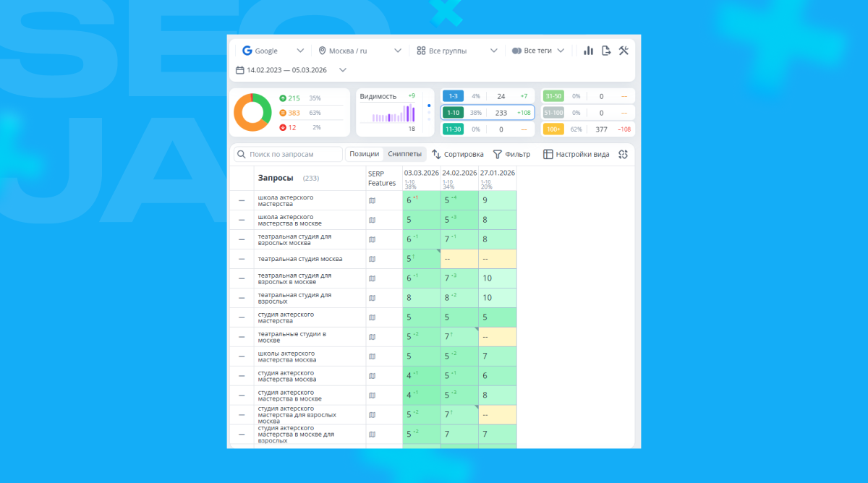Click the groups grid icon
Viewport: 868px width, 483px height.
tap(421, 51)
